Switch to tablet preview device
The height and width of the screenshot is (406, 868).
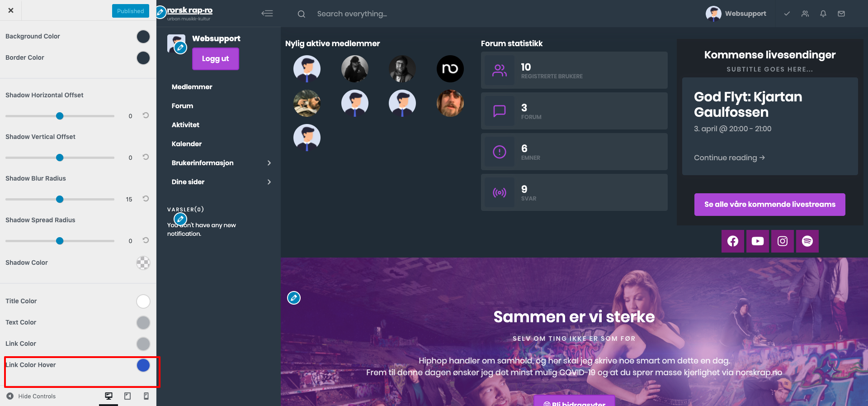point(127,396)
